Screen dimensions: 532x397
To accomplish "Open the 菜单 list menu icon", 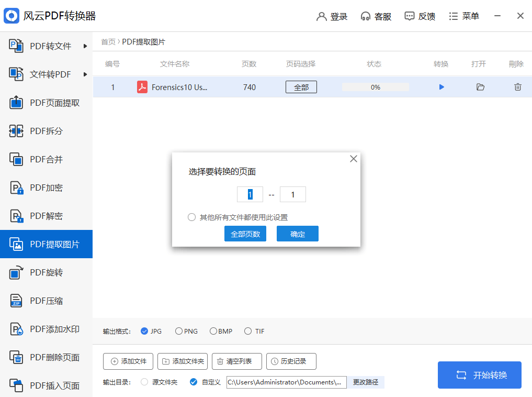I will click(x=454, y=16).
